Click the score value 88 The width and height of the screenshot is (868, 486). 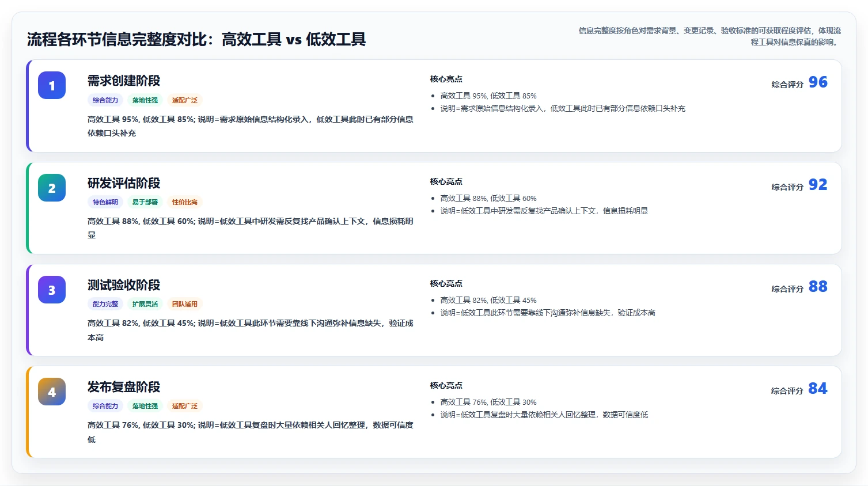[818, 287]
